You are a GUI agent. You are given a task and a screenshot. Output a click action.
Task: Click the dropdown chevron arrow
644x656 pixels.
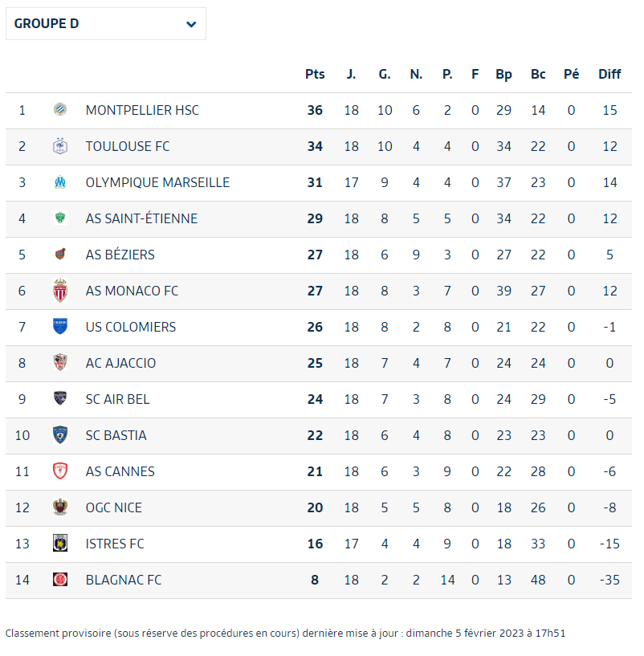tap(191, 24)
